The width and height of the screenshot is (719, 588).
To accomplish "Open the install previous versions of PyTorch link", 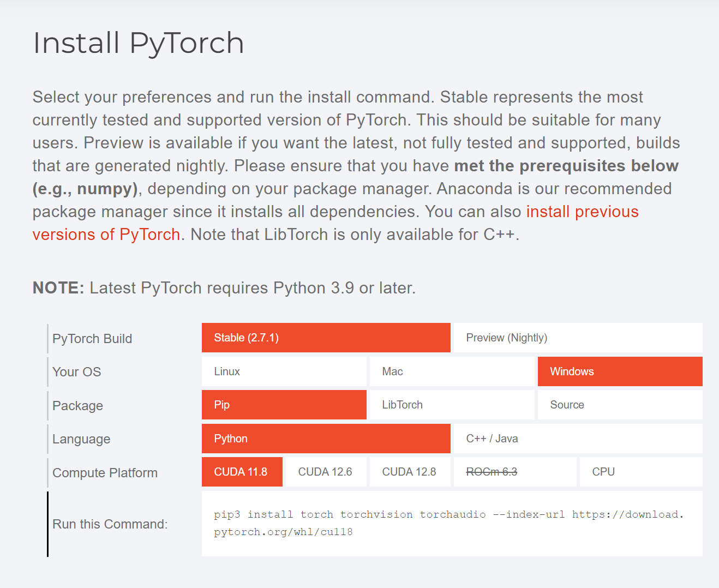I will coord(582,212).
